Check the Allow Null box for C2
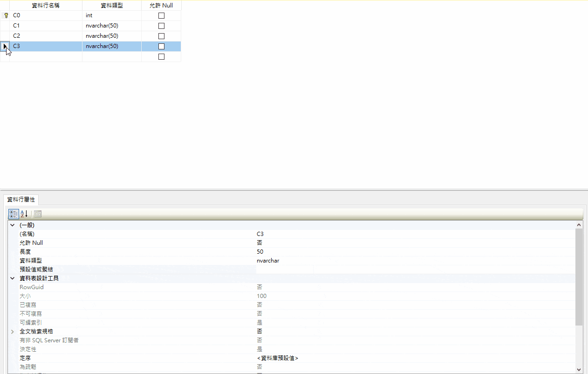Screen dimensions: 588x374 pyautogui.click(x=161, y=36)
